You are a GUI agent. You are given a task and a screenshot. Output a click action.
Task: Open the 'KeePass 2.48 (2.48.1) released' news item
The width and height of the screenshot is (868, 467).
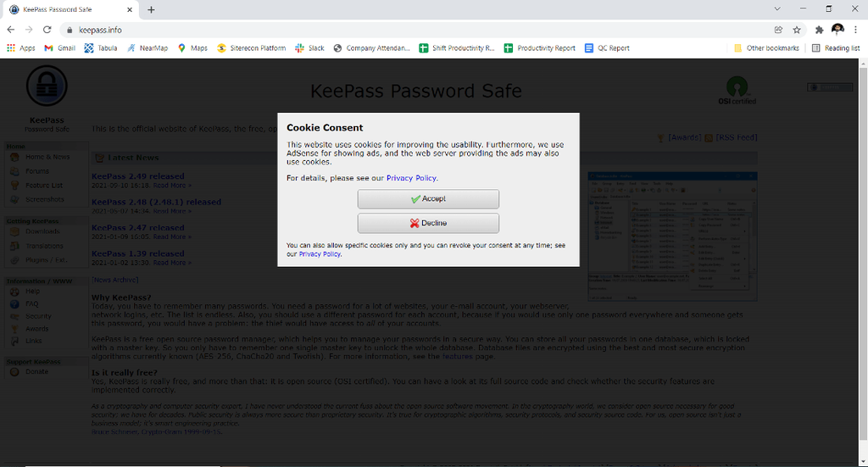(156, 202)
